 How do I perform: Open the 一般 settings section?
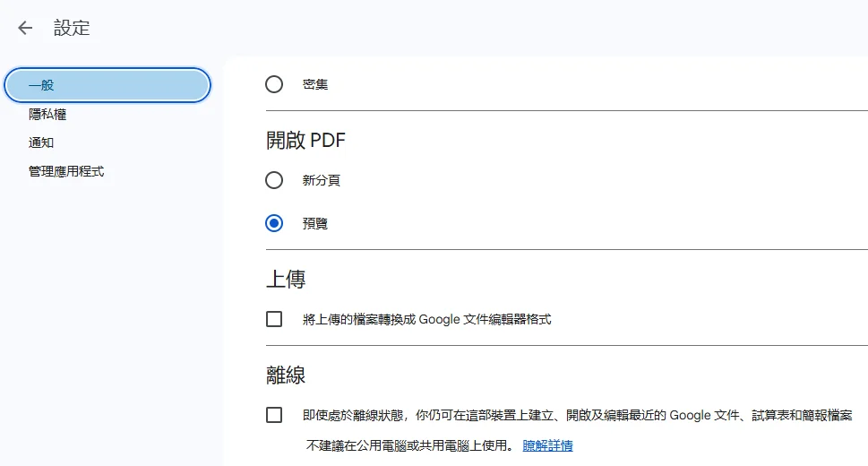pos(107,85)
